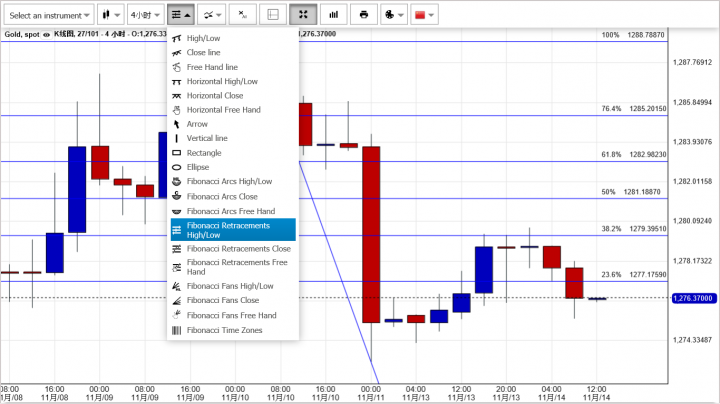The width and height of the screenshot is (720, 404).
Task: Click the clear drawings icon
Action: click(242, 15)
